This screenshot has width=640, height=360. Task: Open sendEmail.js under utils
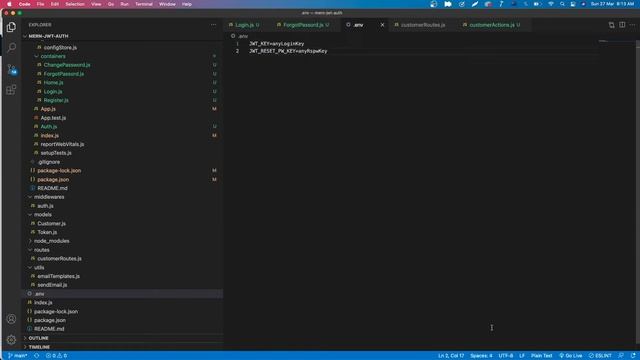point(52,285)
